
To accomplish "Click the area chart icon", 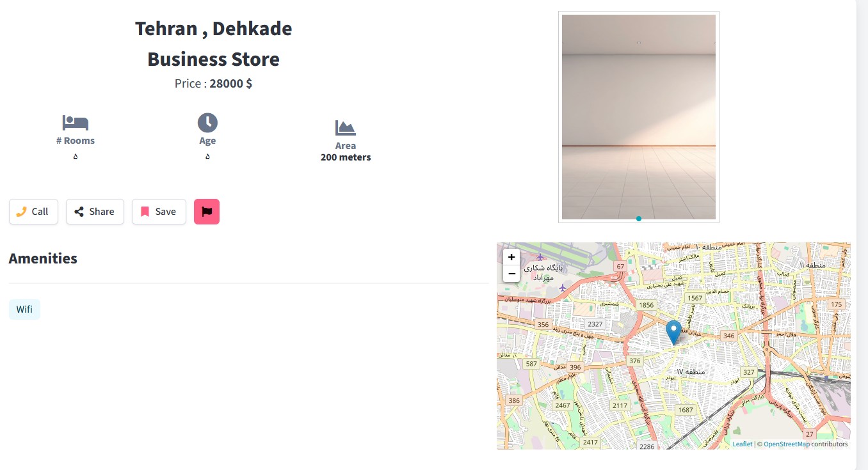I will coord(346,128).
